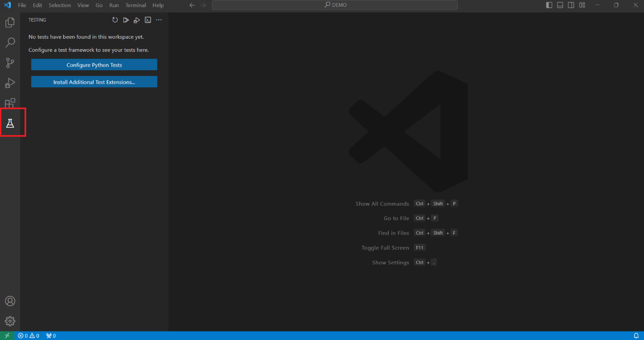Screen dimensions: 644x340
Task: Toggle the bottom panel layout icon
Action: tap(560, 5)
